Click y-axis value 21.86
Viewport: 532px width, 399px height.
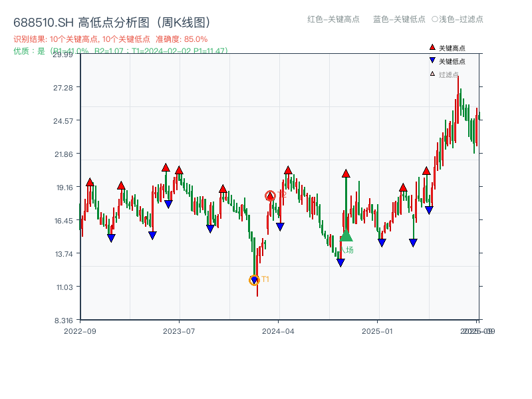pyautogui.click(x=64, y=154)
